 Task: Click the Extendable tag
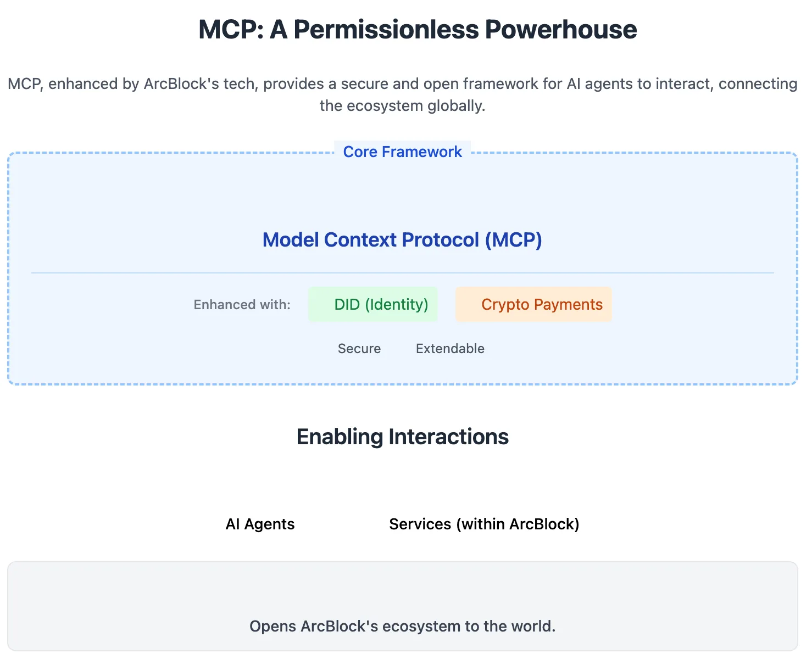(x=450, y=349)
